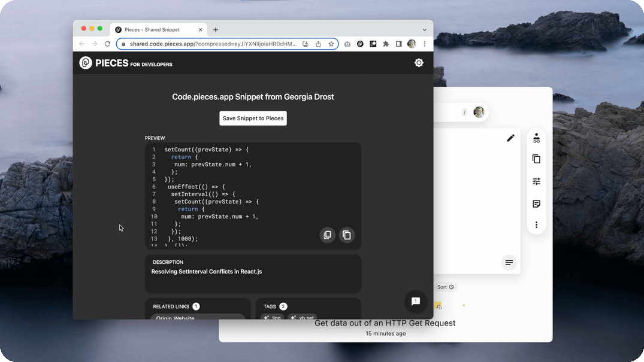Open the tune sliders icon in Pieces app
This screenshot has height=362, width=644.
click(x=536, y=181)
